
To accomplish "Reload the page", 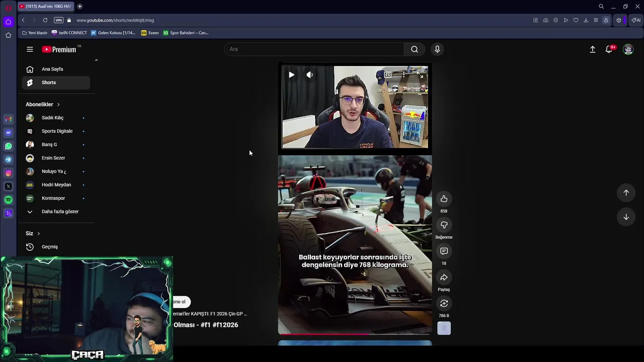I will coord(45,20).
